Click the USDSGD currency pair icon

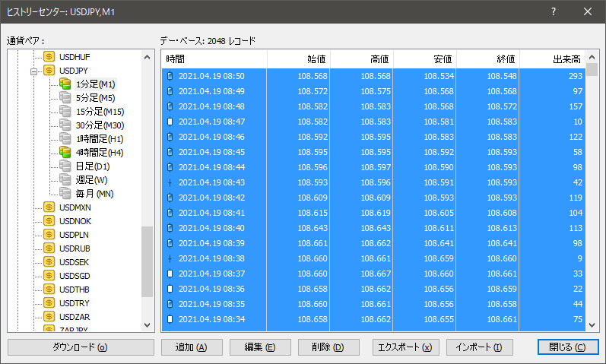click(x=49, y=276)
